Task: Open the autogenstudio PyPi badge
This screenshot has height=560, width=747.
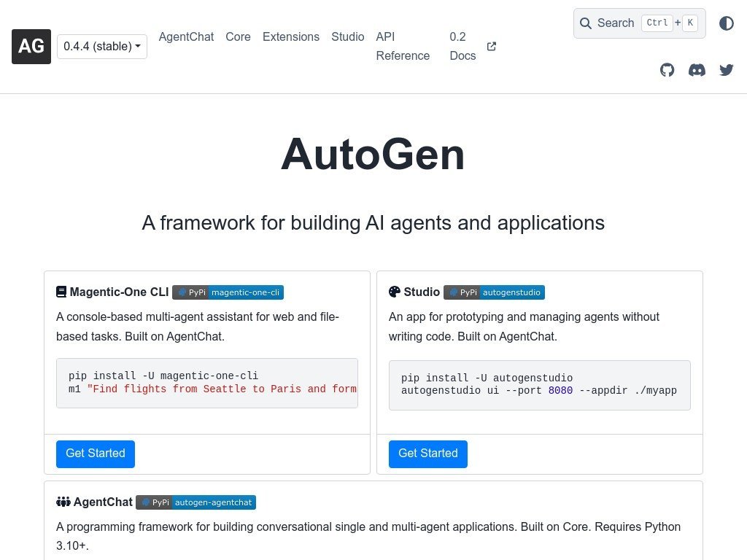Action: [494, 292]
